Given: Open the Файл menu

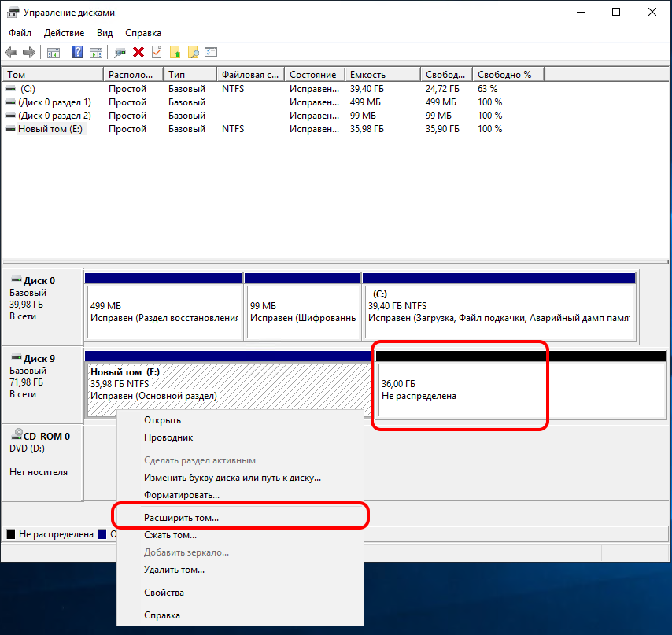Looking at the screenshot, I should [20, 33].
